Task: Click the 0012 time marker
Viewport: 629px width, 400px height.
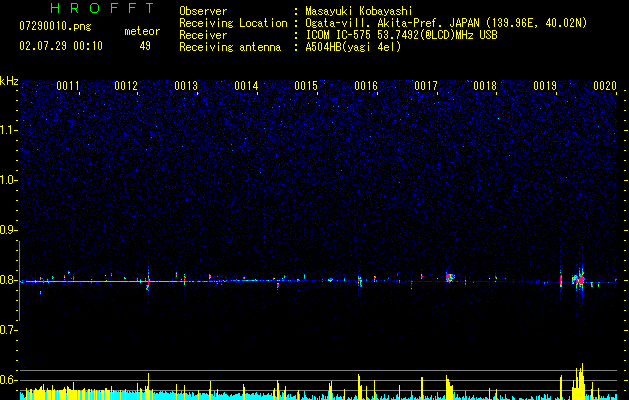Action: [x=126, y=86]
